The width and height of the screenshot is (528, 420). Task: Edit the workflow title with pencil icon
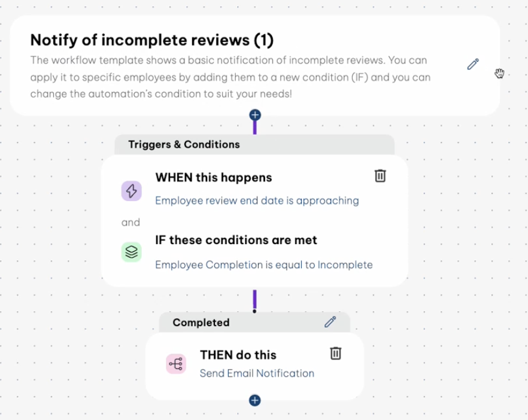[x=473, y=64]
